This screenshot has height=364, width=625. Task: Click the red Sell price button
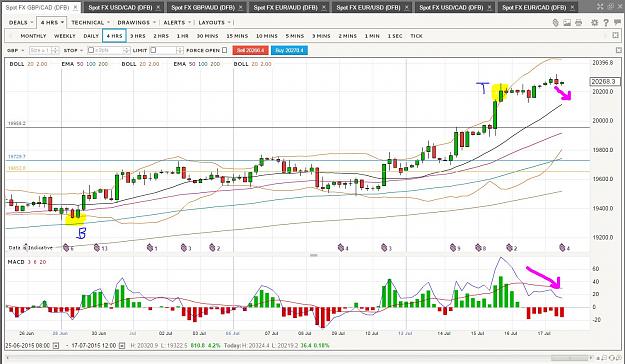250,50
